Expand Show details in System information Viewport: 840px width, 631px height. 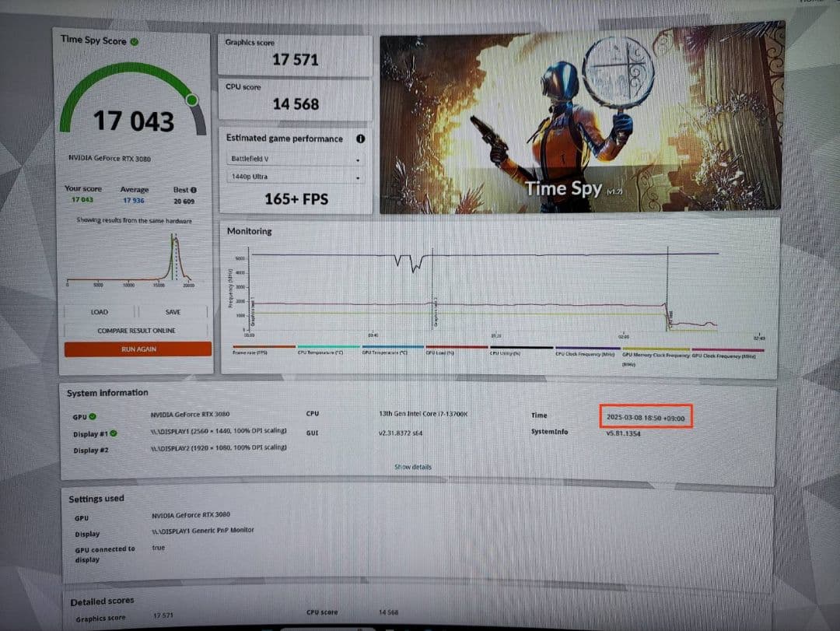pyautogui.click(x=411, y=467)
